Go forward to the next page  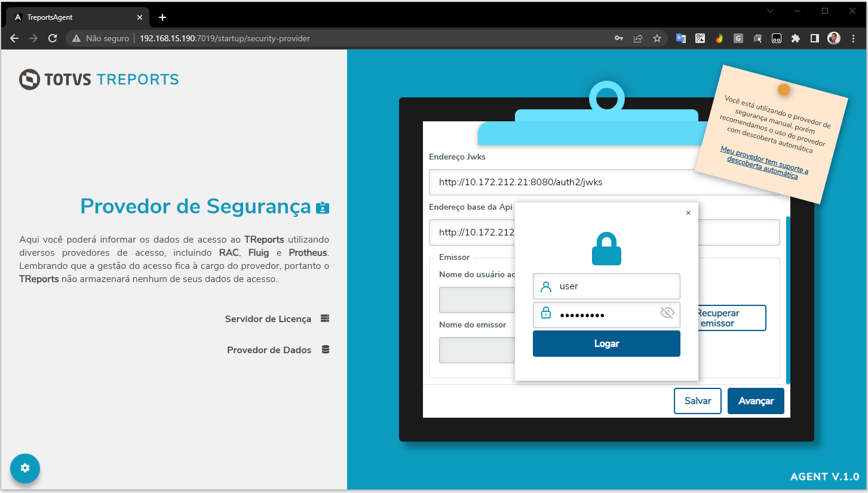33,38
